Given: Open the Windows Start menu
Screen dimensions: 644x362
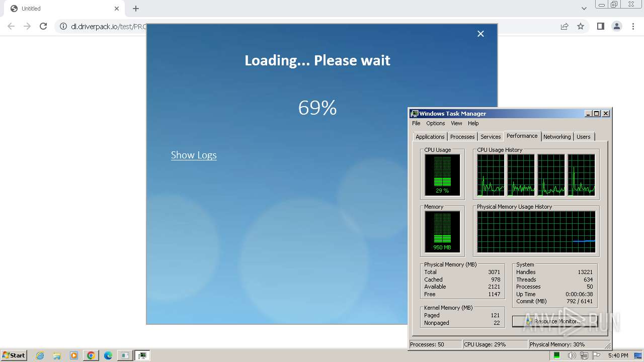Looking at the screenshot, I should pyautogui.click(x=14, y=355).
